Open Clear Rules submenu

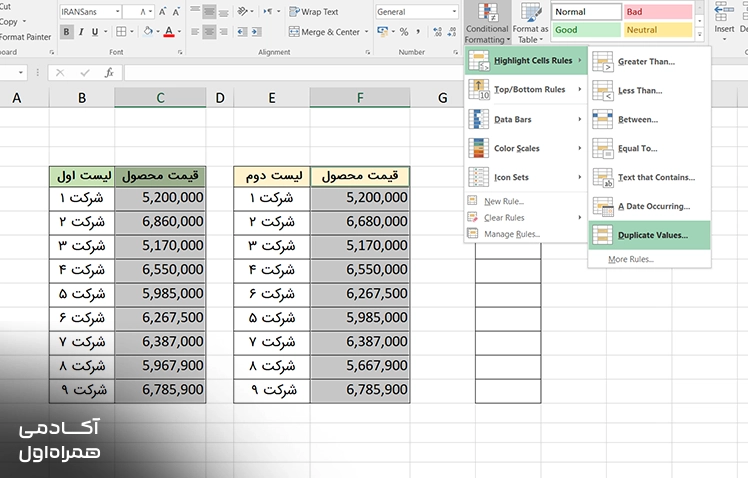[526, 218]
